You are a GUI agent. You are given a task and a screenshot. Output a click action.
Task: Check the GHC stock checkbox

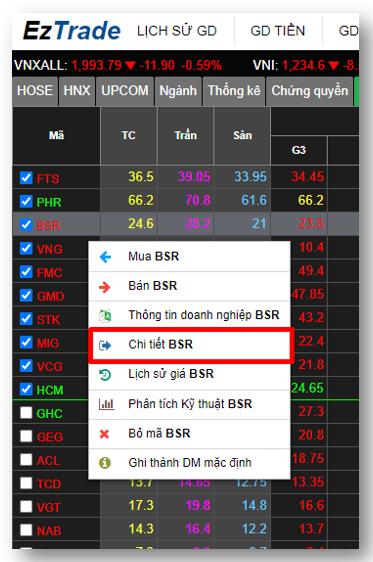[x=26, y=413]
